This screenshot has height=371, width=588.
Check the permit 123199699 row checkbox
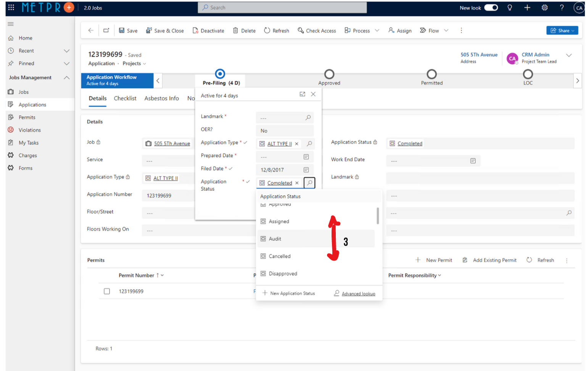point(107,291)
